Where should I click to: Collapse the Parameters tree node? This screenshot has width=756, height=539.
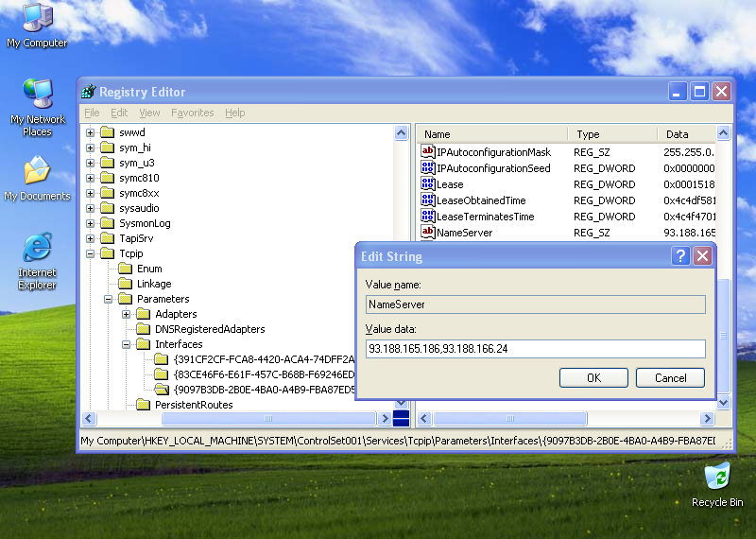(108, 299)
